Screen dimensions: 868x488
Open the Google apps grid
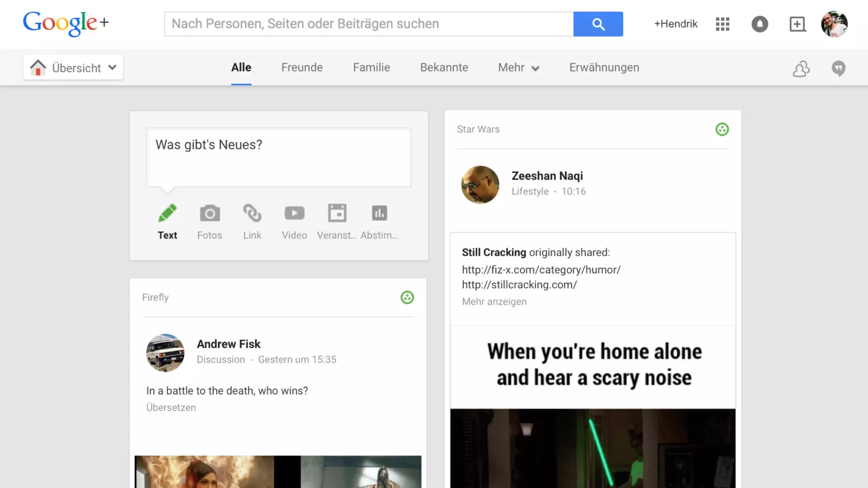tap(722, 24)
